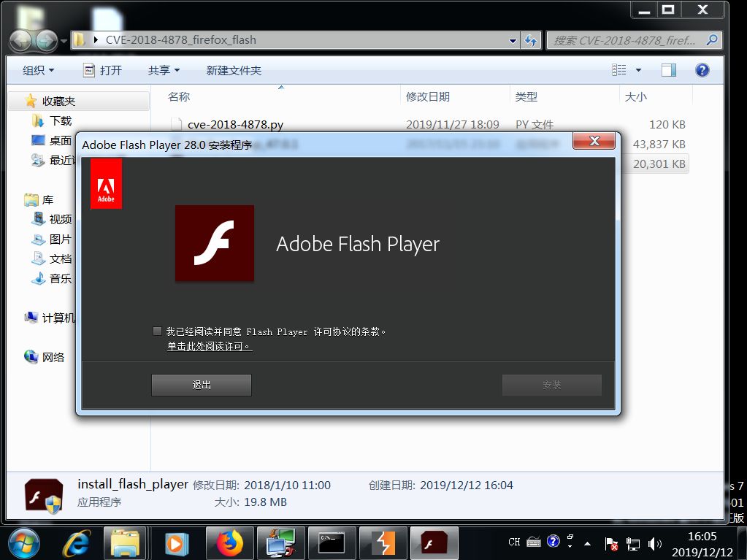Select the cve-2018-4878.py file
747x560 pixels.
(x=235, y=124)
